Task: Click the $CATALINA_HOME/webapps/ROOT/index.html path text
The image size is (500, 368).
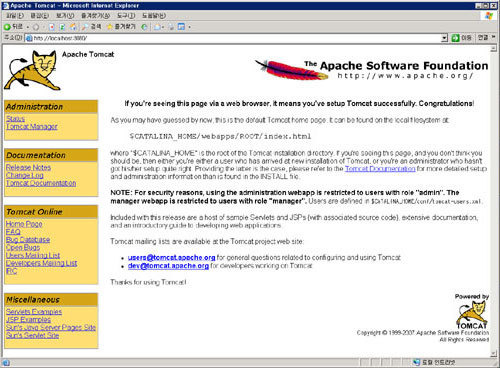Action: point(220,136)
